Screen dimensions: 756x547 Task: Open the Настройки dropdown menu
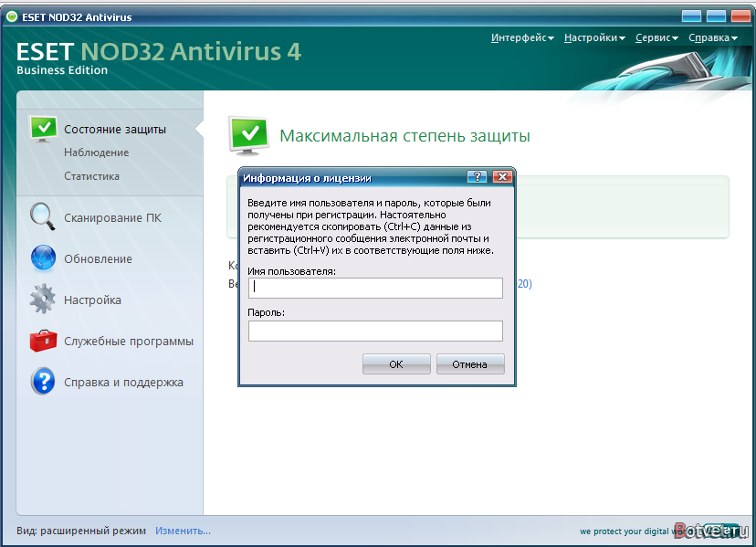click(x=594, y=37)
